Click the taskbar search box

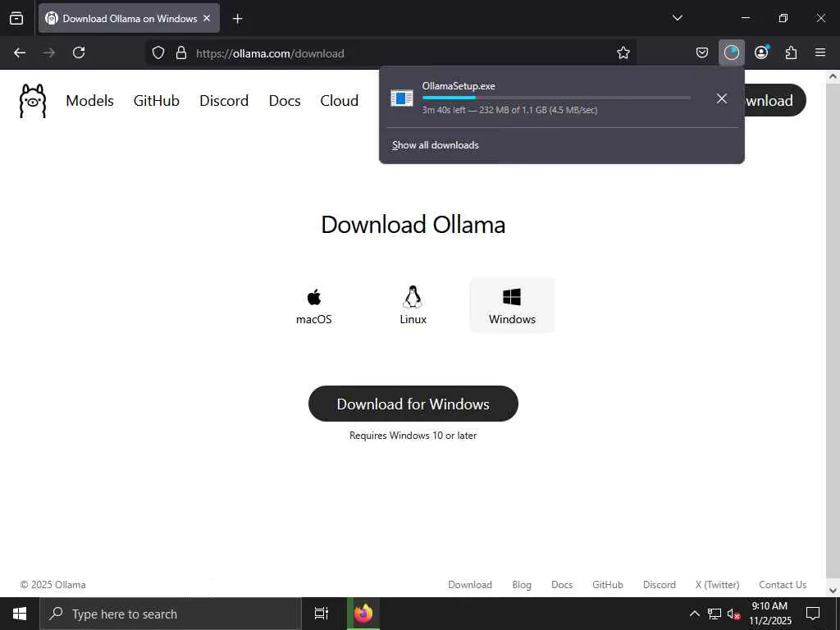[171, 614]
